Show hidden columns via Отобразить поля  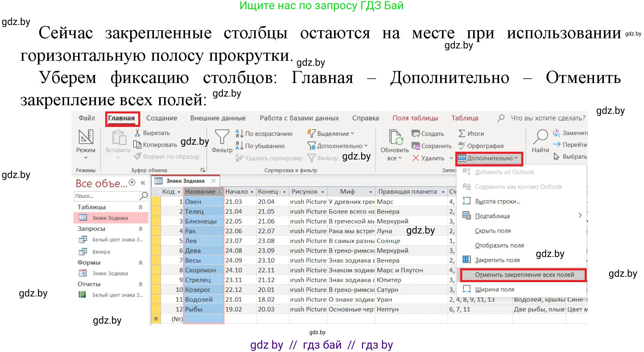click(499, 245)
